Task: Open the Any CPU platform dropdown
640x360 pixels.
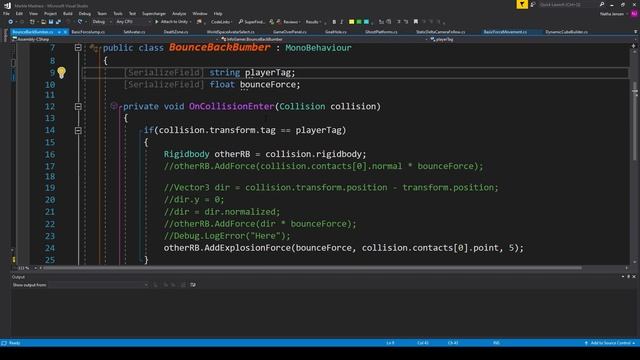Action: click(x=133, y=22)
